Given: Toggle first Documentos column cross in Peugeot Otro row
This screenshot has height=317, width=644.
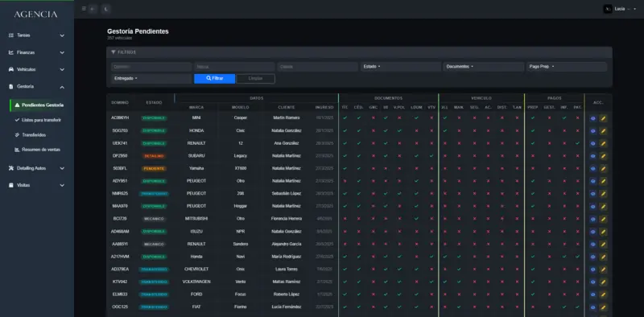Looking at the screenshot, I should pyautogui.click(x=345, y=181).
